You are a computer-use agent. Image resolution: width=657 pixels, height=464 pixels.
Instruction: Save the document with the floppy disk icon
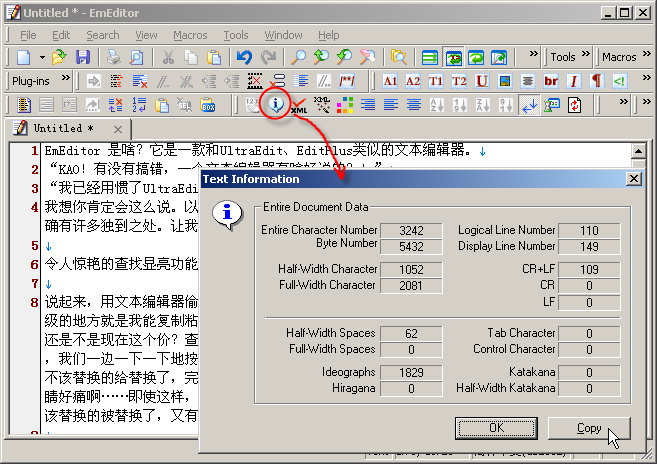coord(83,57)
